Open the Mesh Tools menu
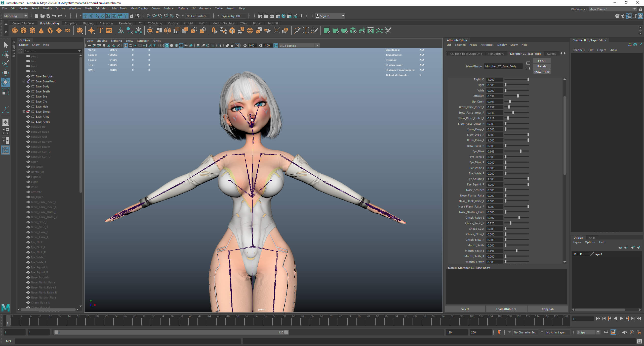Viewport: 644px width, 346px height. [x=119, y=8]
